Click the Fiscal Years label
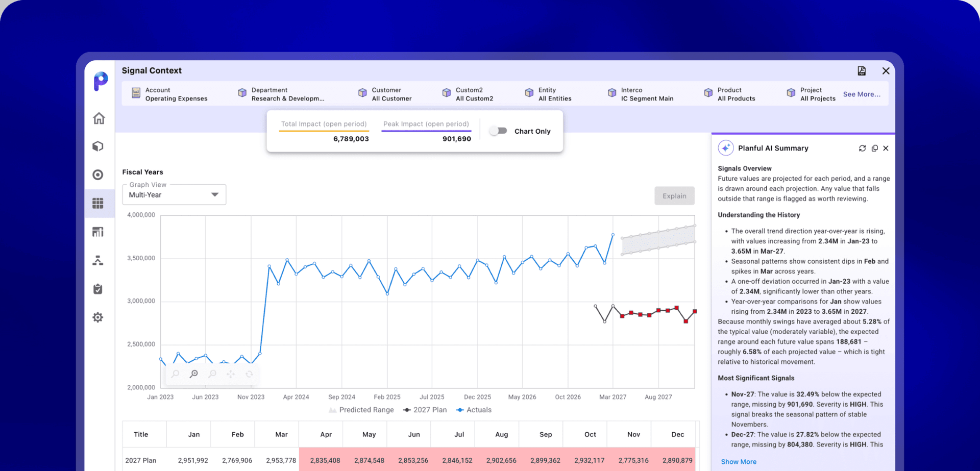The height and width of the screenshot is (471, 980). click(x=142, y=172)
